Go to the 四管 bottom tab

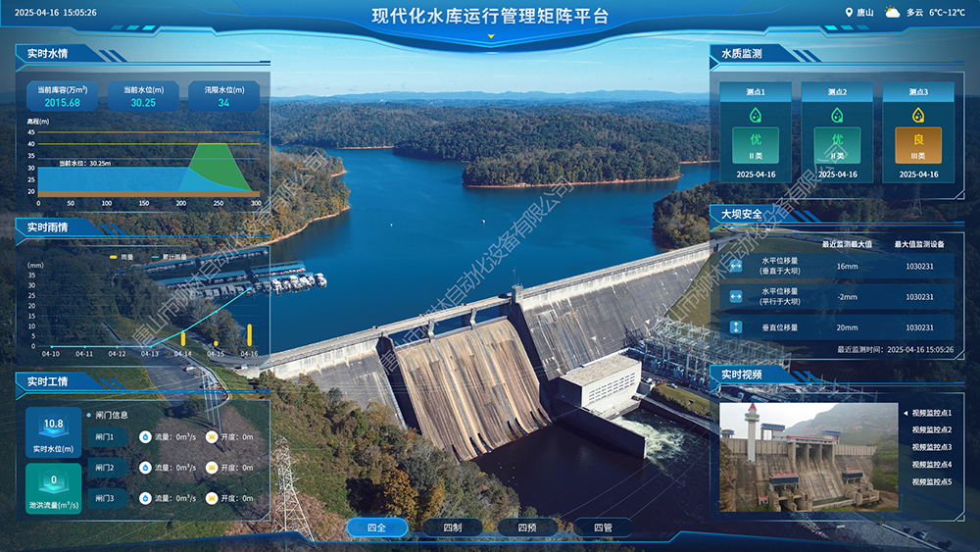pyautogui.click(x=602, y=527)
